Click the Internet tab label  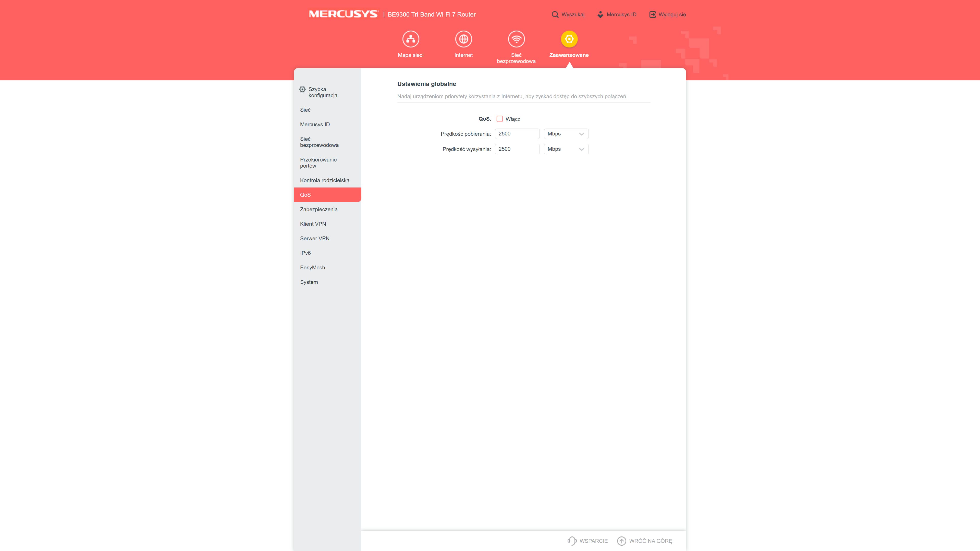pos(463,55)
